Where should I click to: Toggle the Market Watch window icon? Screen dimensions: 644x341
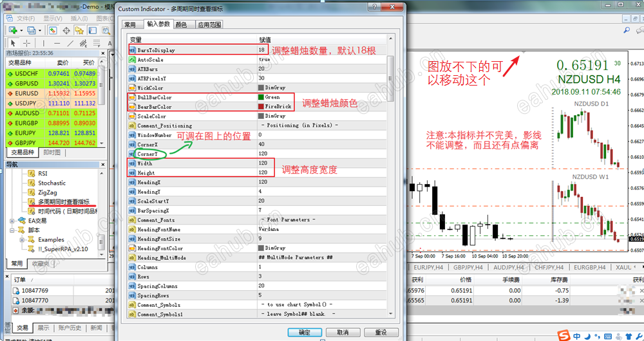click(53, 30)
